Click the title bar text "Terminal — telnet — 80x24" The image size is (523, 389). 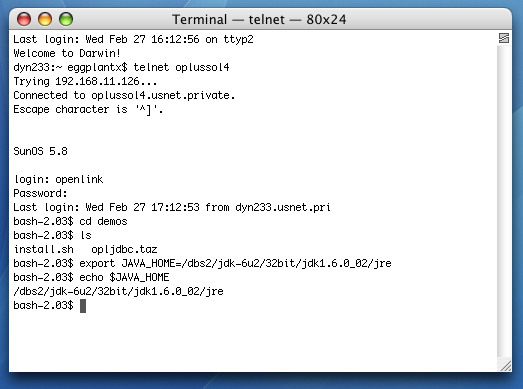[x=259, y=19]
